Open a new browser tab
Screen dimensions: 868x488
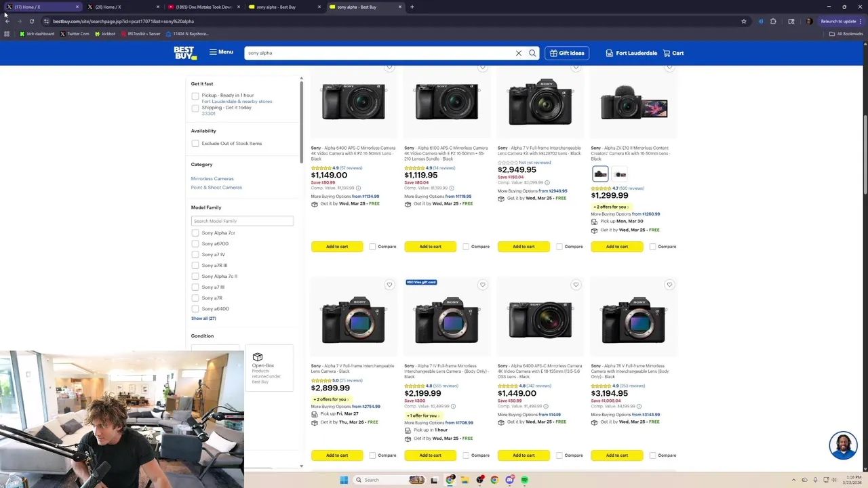click(x=412, y=7)
